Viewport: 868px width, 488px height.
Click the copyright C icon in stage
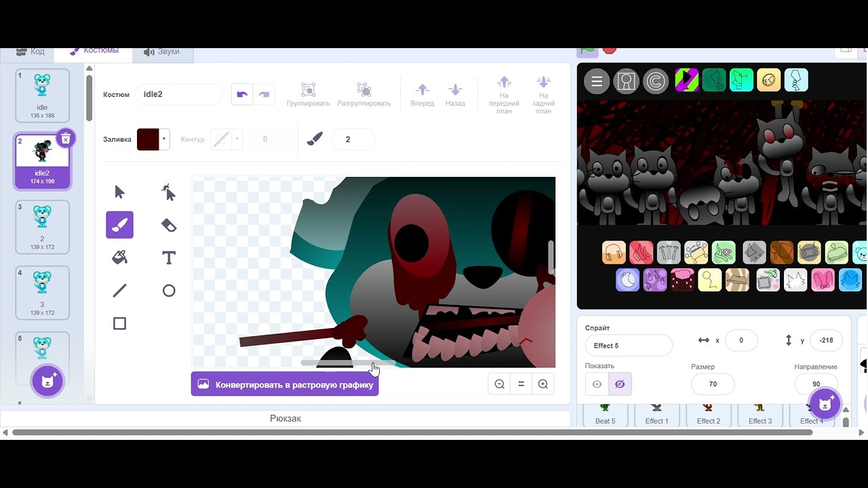point(656,82)
